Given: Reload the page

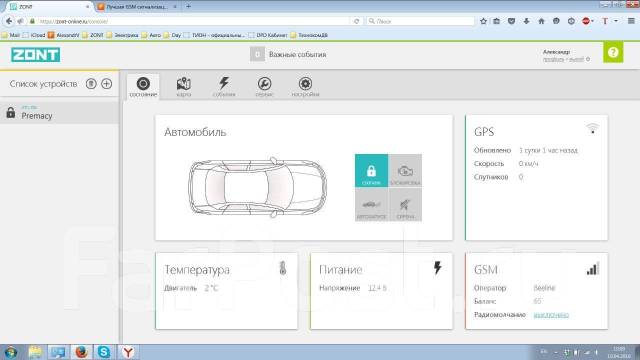Looking at the screenshot, I should 356,21.
